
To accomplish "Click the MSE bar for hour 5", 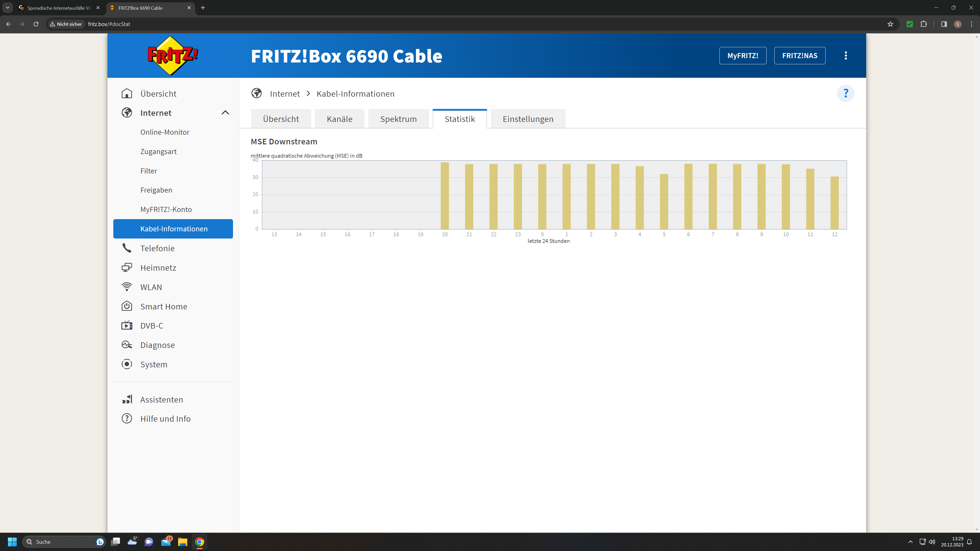I will pos(664,202).
